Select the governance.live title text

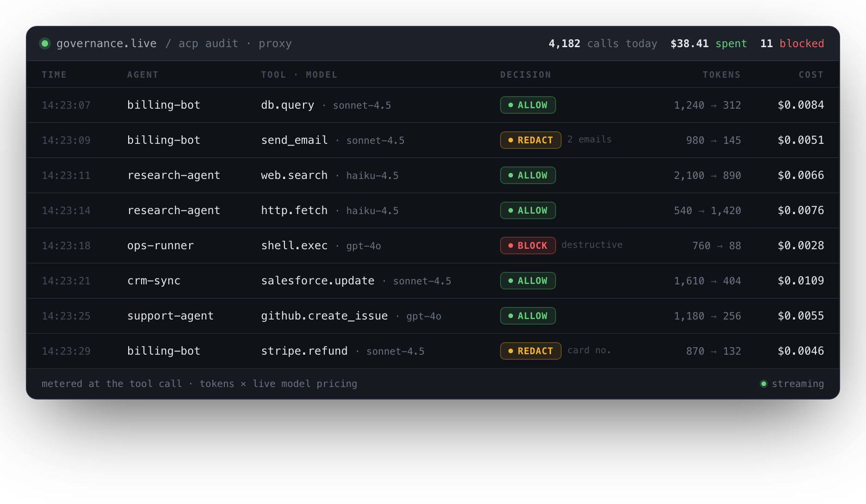click(106, 43)
